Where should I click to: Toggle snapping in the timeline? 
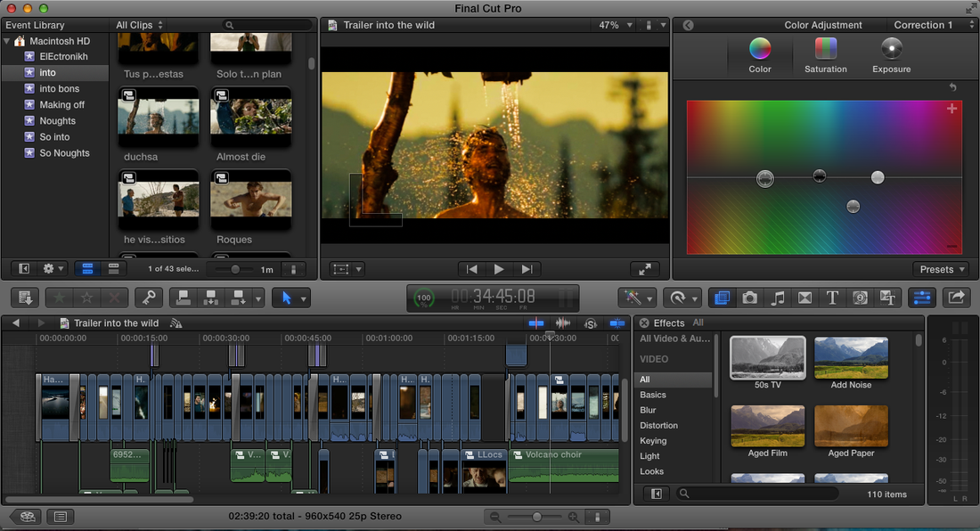[617, 323]
